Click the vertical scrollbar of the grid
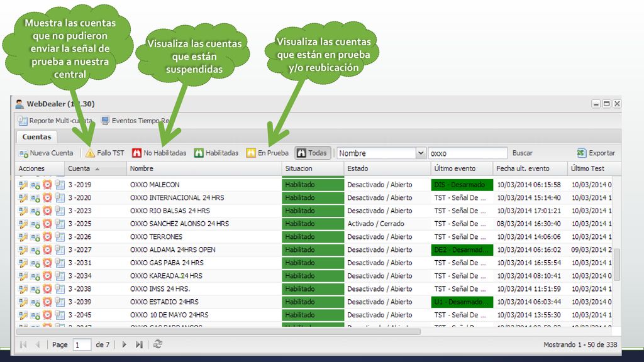This screenshot has height=362, width=644. [x=616, y=265]
